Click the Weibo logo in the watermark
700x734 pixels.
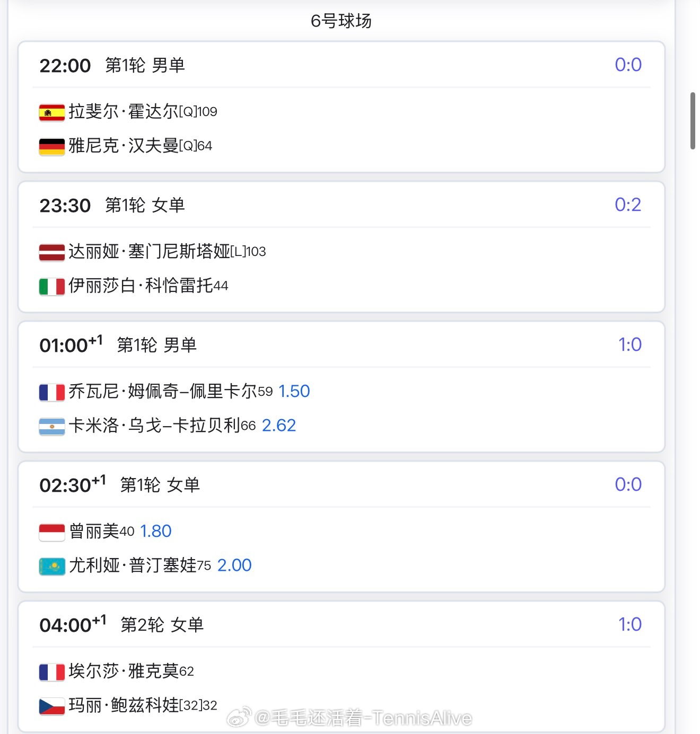[x=240, y=717]
